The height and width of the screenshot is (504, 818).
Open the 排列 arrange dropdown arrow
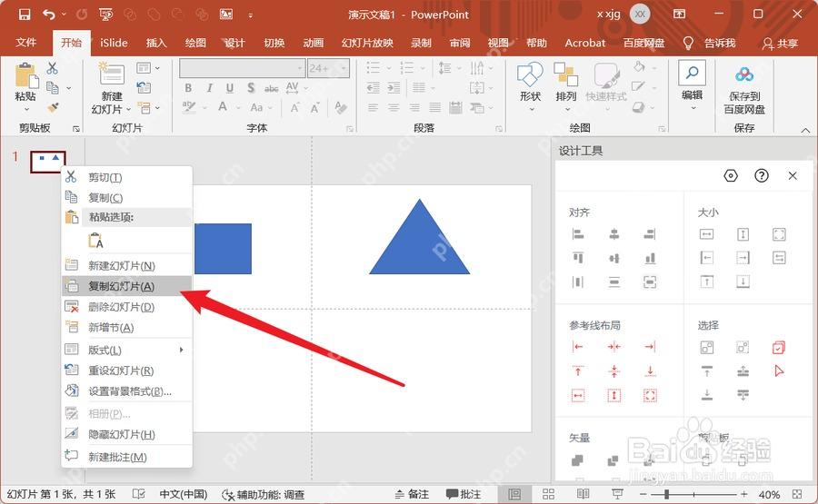click(567, 110)
